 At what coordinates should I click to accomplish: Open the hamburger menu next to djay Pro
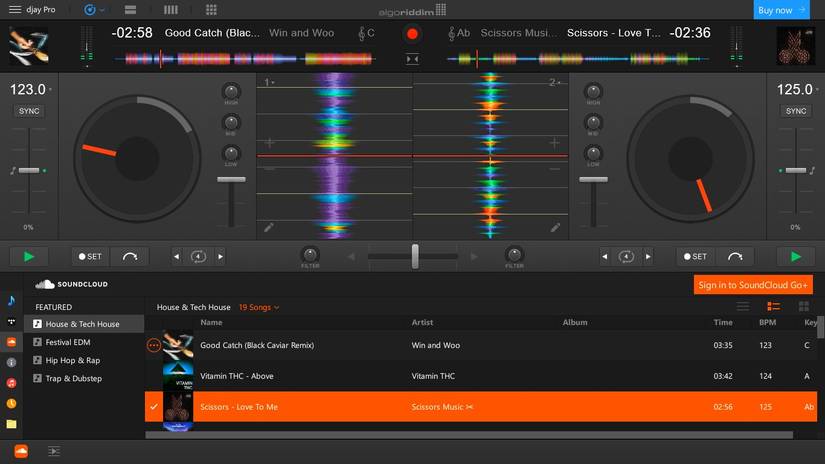coord(15,9)
